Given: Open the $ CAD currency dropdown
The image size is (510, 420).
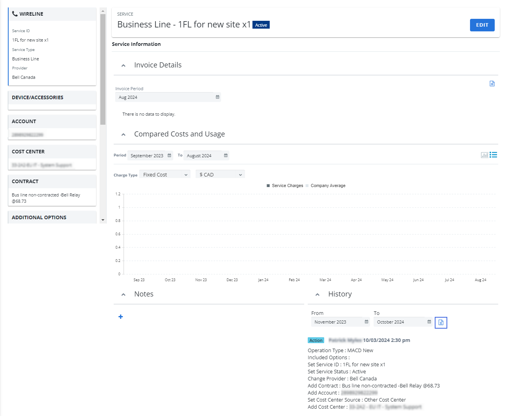Looking at the screenshot, I should click(220, 175).
